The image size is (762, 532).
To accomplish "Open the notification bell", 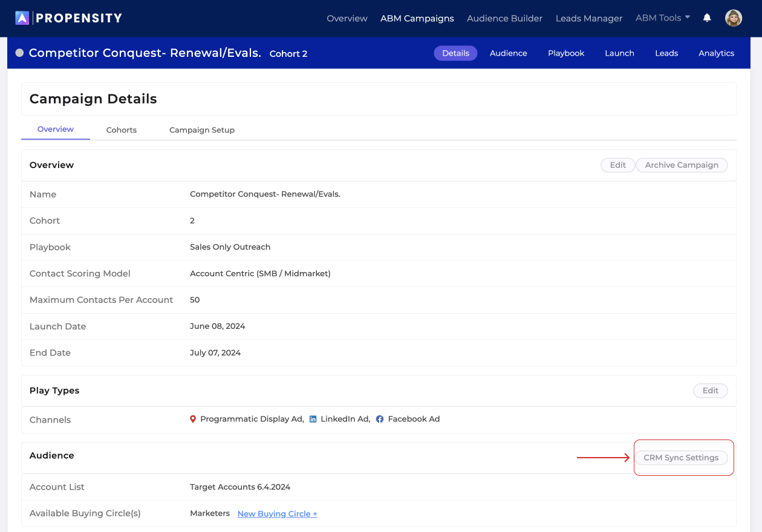I will coord(707,18).
